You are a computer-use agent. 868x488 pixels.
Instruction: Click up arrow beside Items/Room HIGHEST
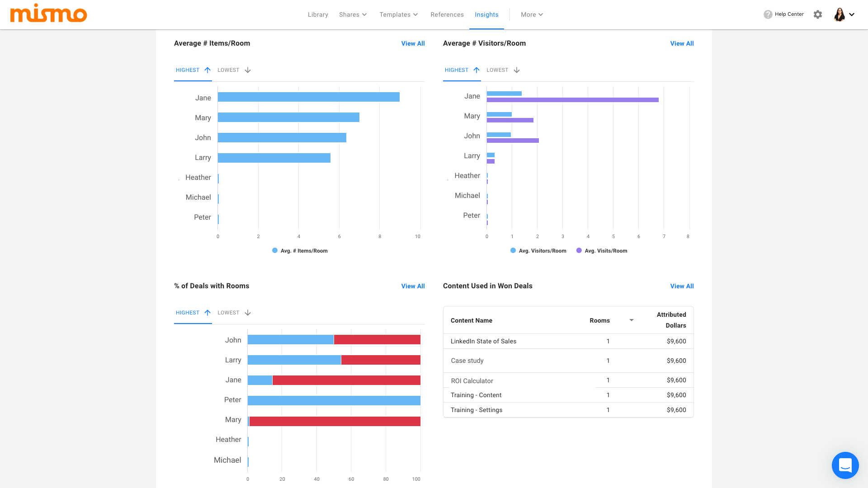208,70
